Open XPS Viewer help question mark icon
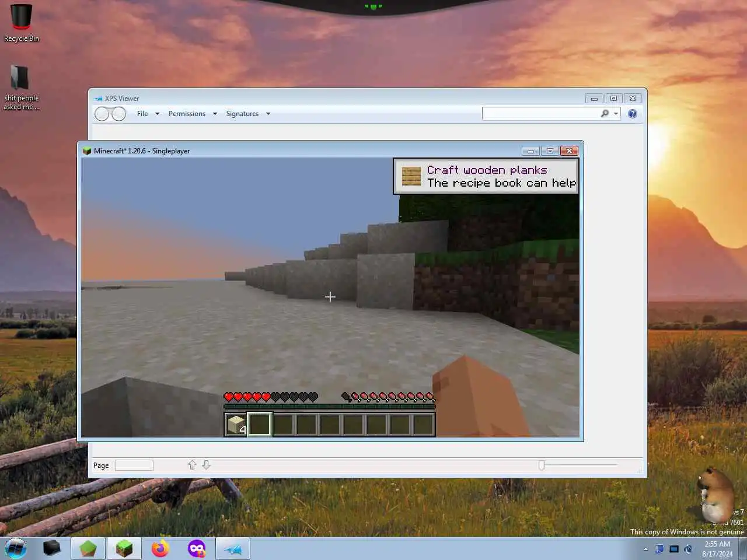This screenshot has width=747, height=560. pyautogui.click(x=633, y=114)
